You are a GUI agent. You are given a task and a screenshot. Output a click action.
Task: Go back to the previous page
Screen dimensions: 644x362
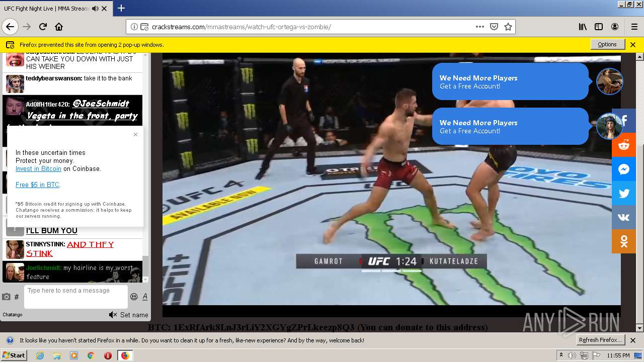[10, 27]
